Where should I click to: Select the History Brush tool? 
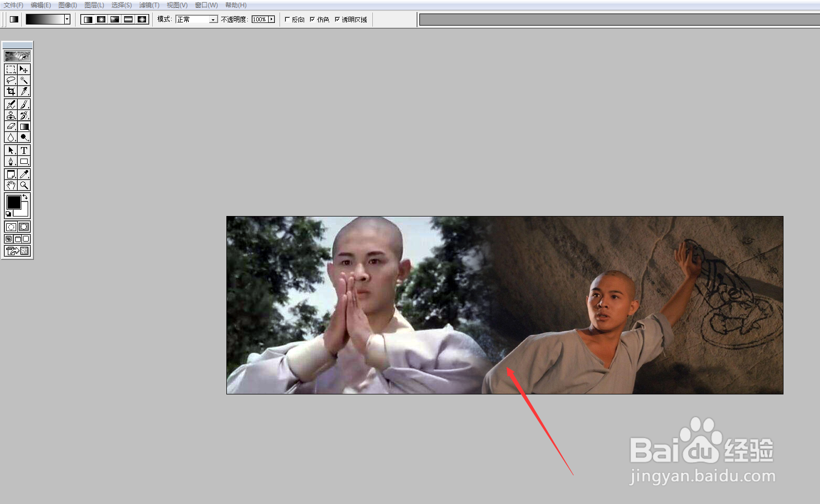[x=24, y=116]
